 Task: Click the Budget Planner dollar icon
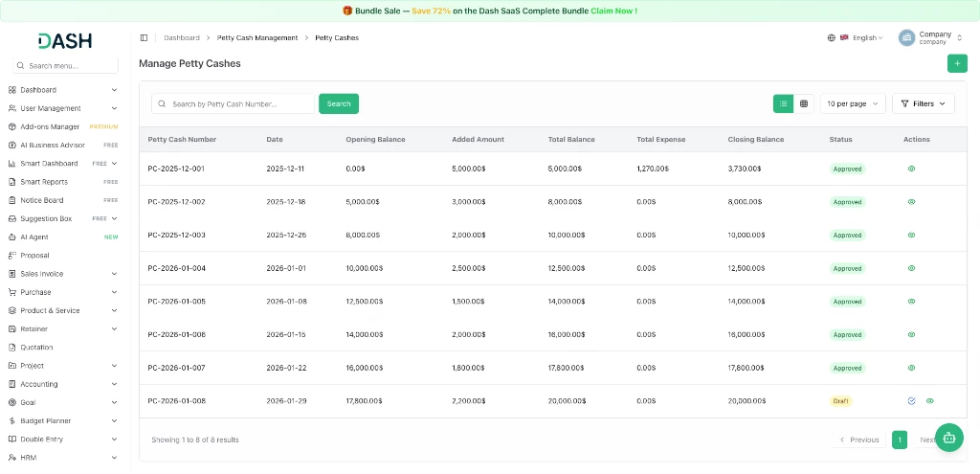(11, 420)
